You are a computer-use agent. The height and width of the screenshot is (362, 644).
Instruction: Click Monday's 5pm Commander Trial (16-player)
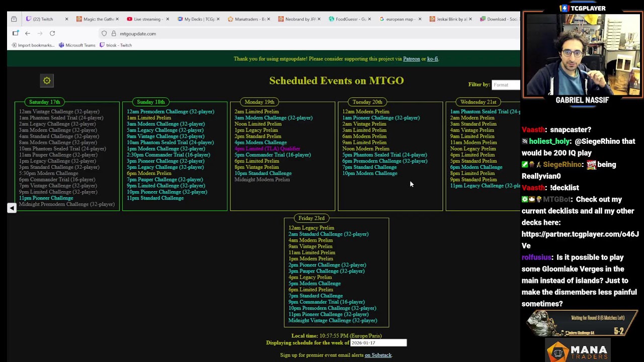point(273,155)
